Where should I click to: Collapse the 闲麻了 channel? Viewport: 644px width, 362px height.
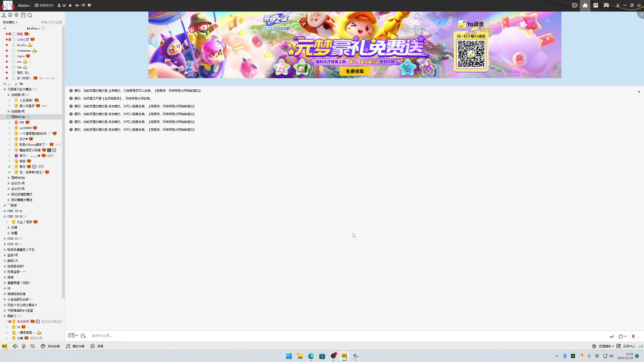coord(5,316)
